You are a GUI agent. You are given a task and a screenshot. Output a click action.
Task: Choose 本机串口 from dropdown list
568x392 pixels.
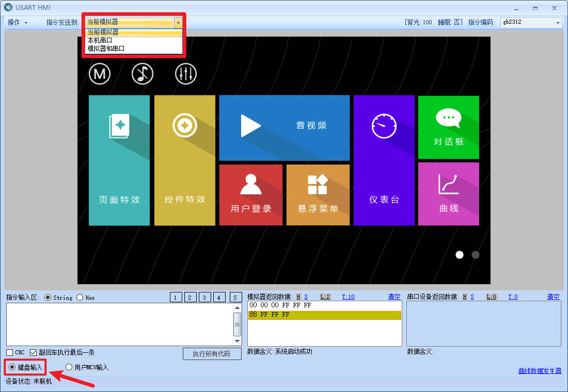(100, 40)
